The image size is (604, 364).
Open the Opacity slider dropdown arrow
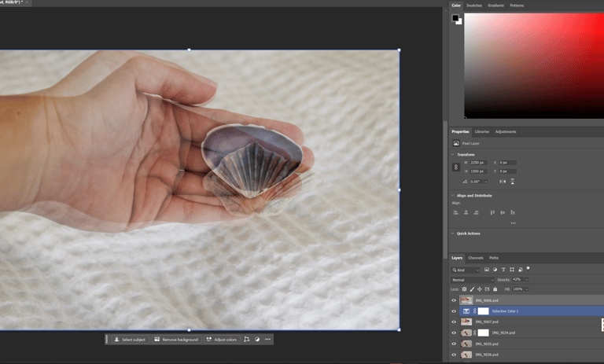pyautogui.click(x=526, y=279)
